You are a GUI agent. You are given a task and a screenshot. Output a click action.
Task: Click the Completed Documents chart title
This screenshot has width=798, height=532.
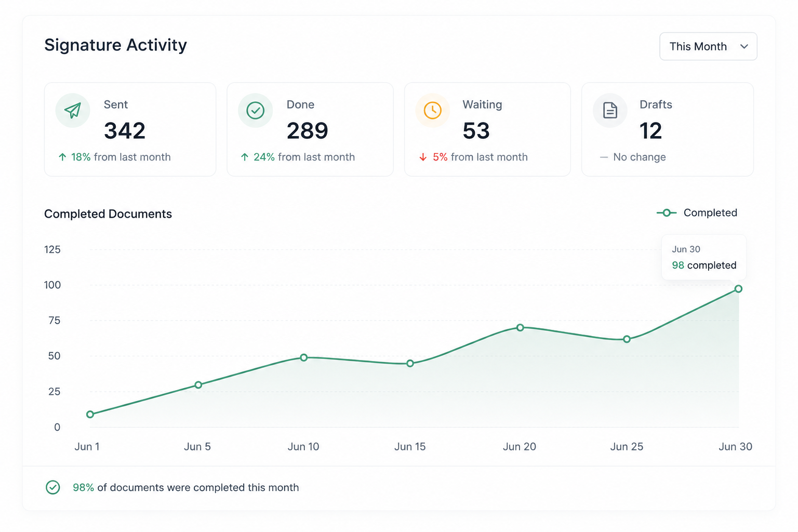[108, 214]
